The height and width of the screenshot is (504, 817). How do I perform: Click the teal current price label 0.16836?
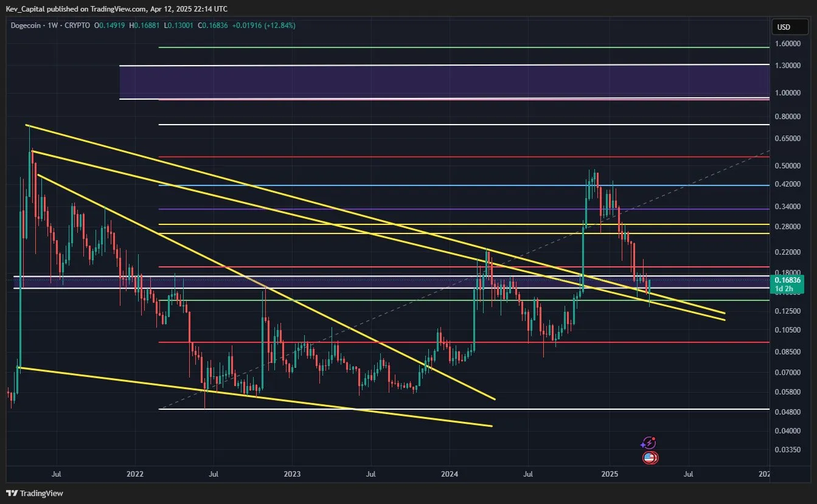pyautogui.click(x=789, y=281)
